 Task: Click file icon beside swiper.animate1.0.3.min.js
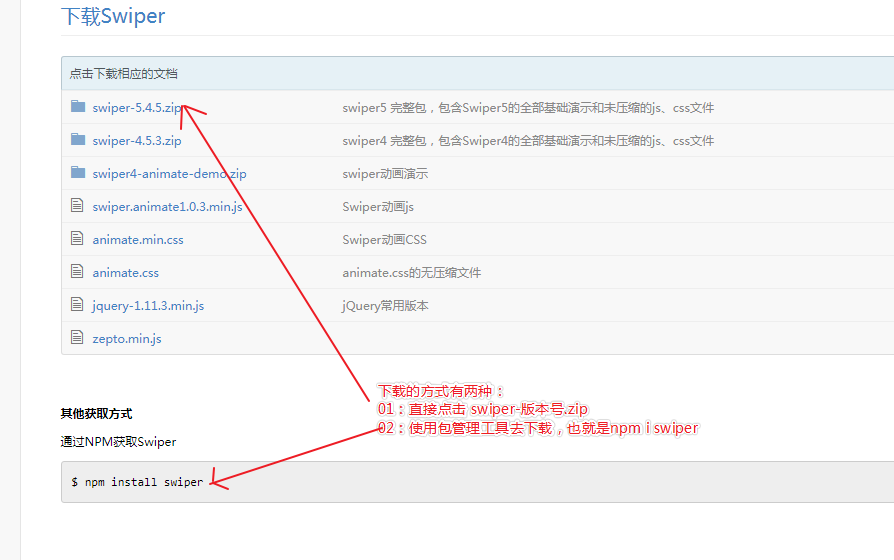click(x=77, y=205)
